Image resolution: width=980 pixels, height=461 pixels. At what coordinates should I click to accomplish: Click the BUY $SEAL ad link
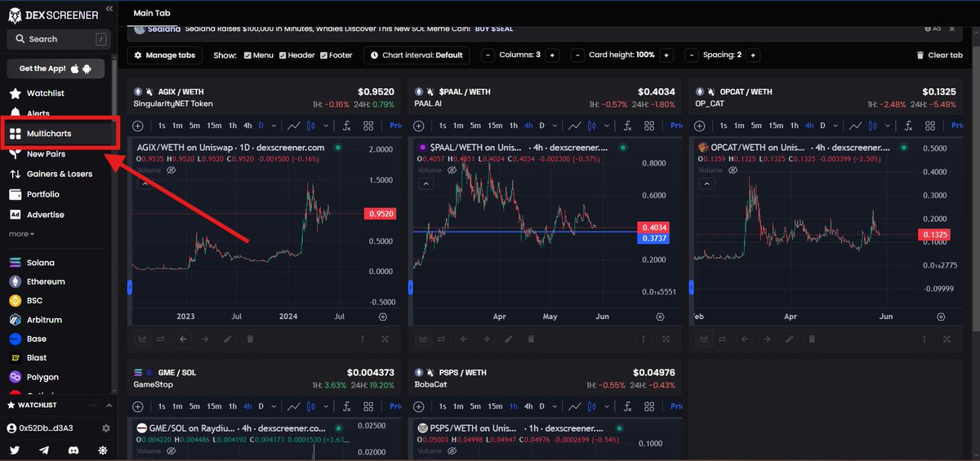coord(493,29)
